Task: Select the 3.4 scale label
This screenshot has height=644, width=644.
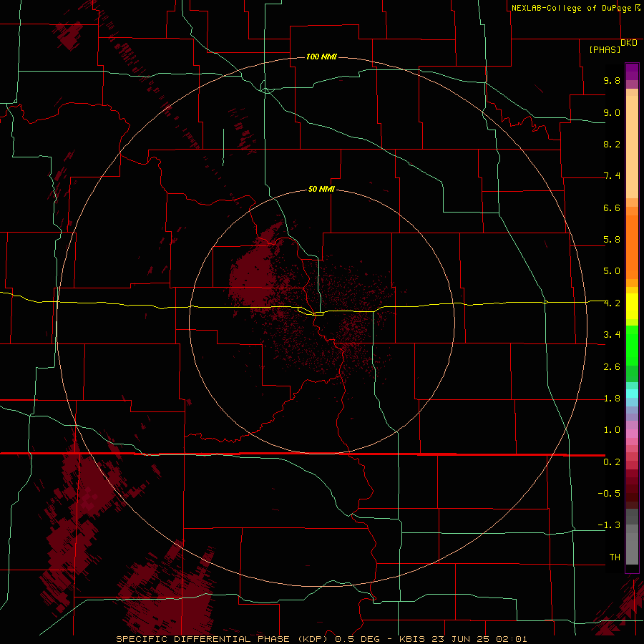Action: [612, 335]
